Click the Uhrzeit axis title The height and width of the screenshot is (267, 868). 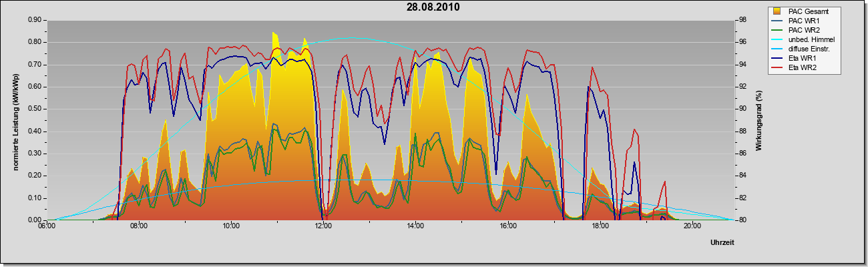click(722, 243)
